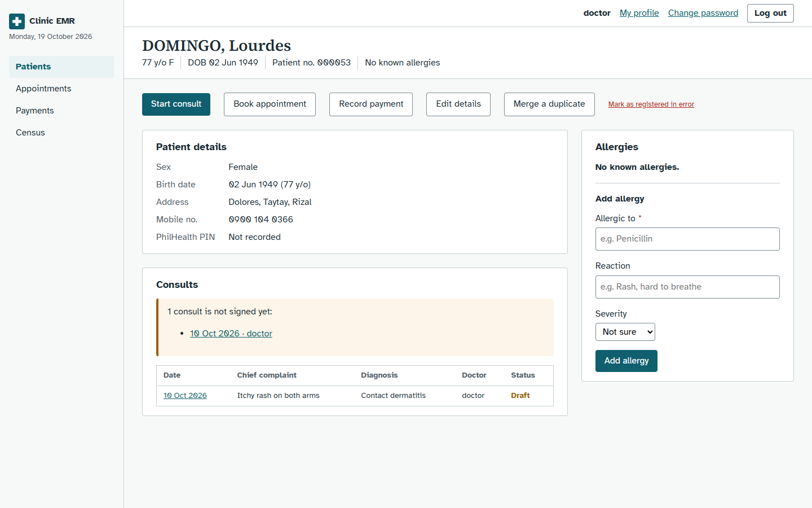Click the Change password link

click(703, 13)
